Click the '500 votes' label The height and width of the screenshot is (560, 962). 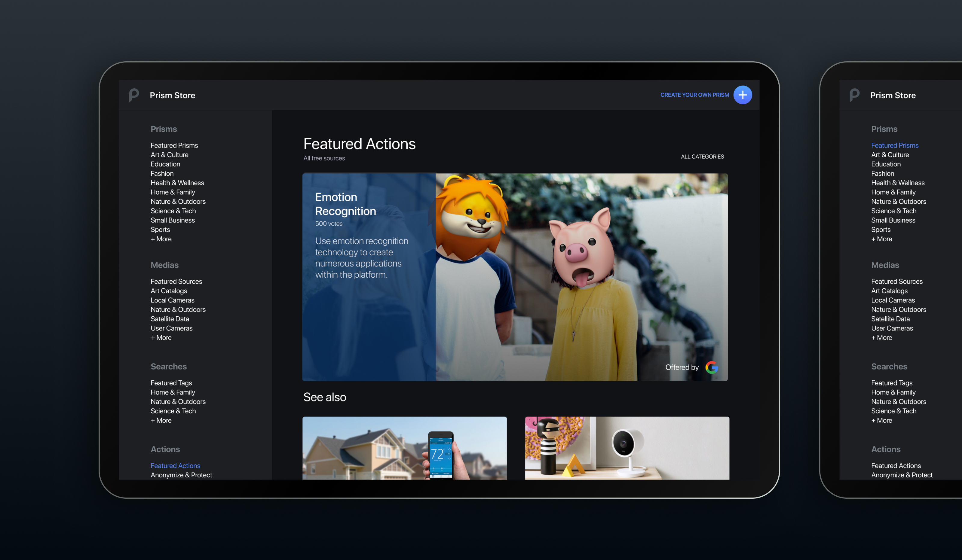click(x=329, y=224)
